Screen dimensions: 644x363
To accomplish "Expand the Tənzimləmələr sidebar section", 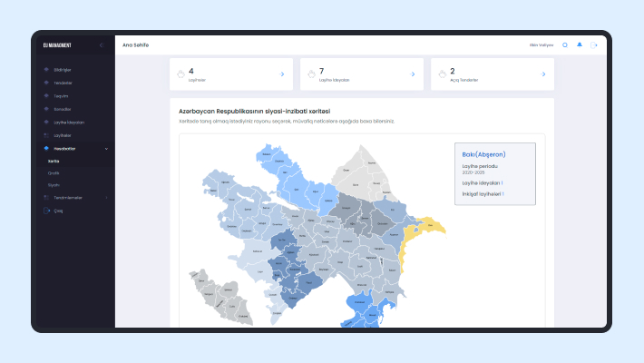I will (106, 197).
